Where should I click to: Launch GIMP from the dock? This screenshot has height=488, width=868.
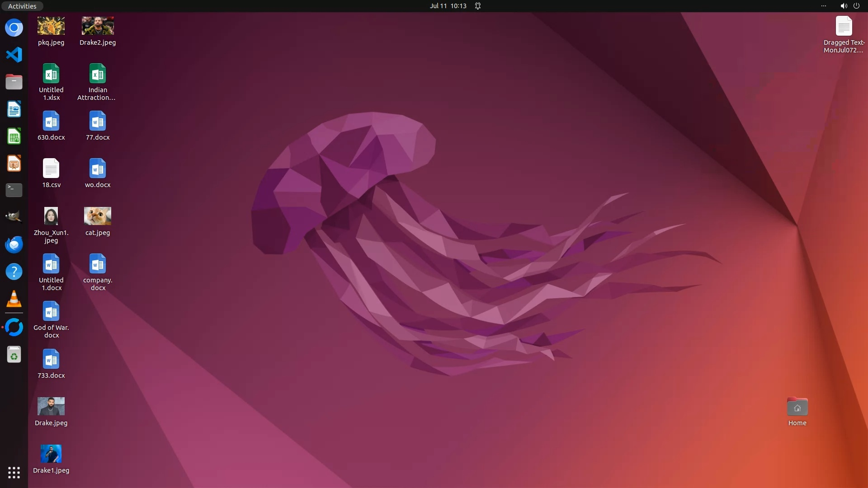pos(14,217)
